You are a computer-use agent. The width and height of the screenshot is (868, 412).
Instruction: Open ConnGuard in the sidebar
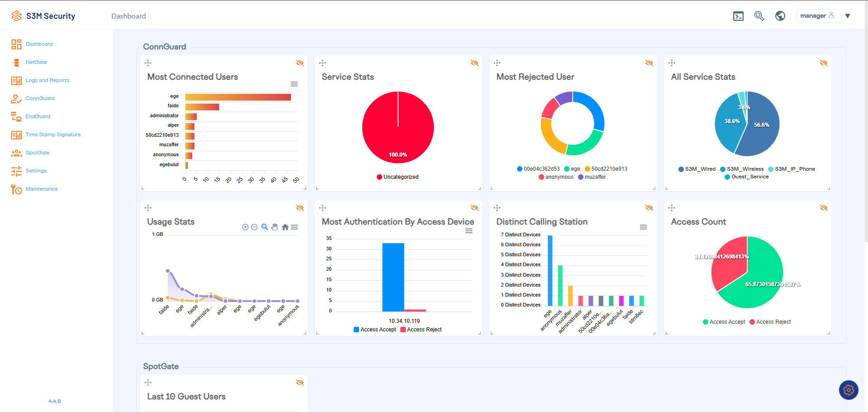[x=40, y=98]
